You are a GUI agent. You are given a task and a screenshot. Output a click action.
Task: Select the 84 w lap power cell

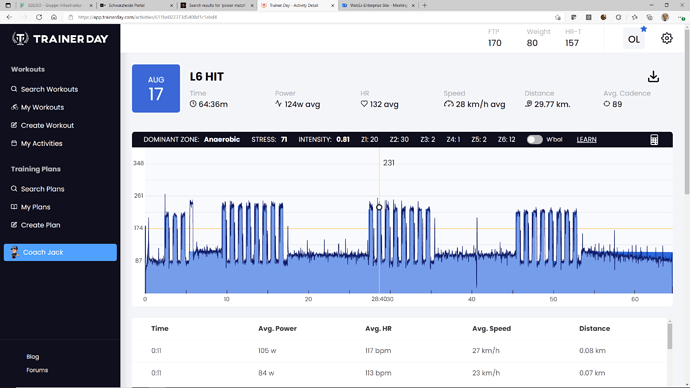266,373
